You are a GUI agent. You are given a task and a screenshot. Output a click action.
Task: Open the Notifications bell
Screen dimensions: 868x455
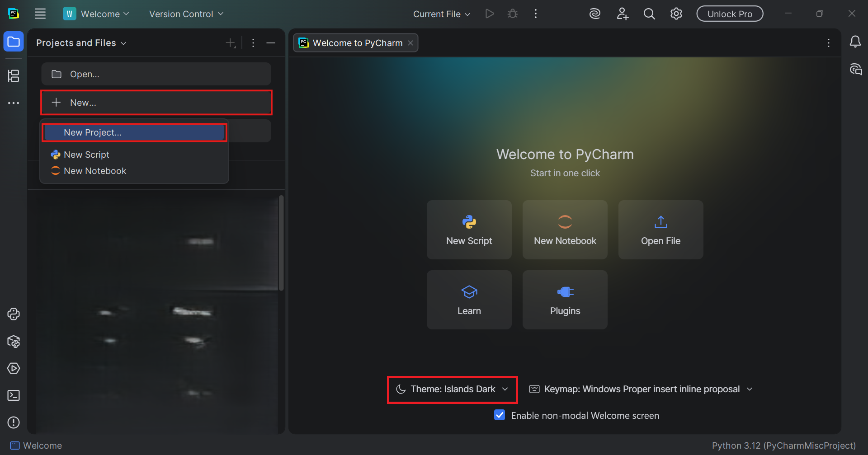click(855, 42)
